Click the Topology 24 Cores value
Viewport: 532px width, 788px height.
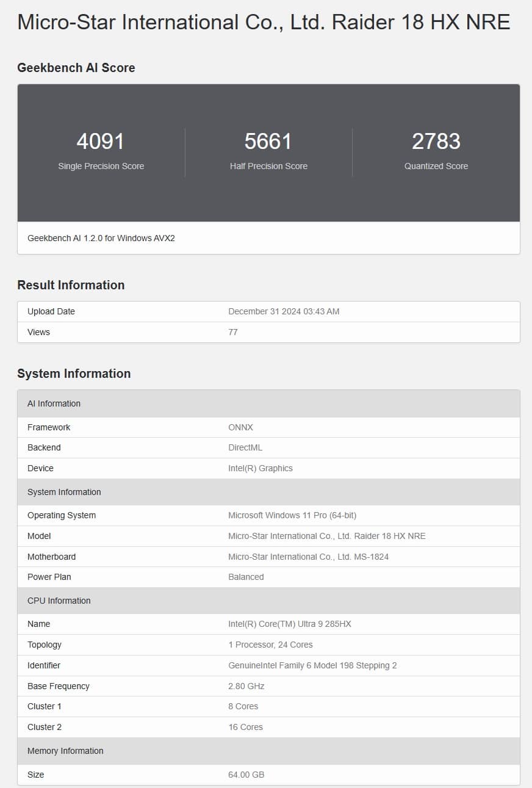click(270, 645)
